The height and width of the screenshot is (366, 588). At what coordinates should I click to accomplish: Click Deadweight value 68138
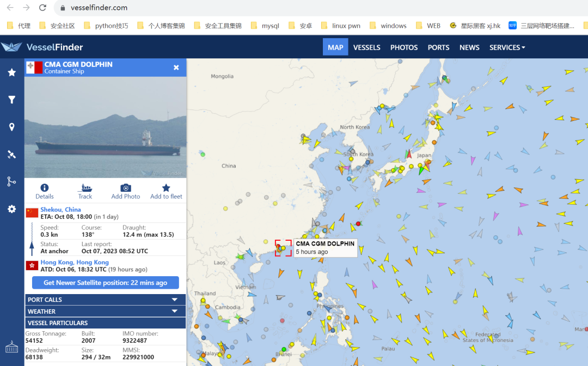[34, 357]
